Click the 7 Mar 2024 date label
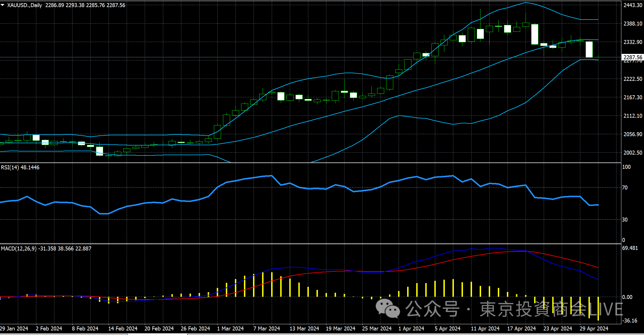This screenshot has width=644, height=335. point(267,328)
